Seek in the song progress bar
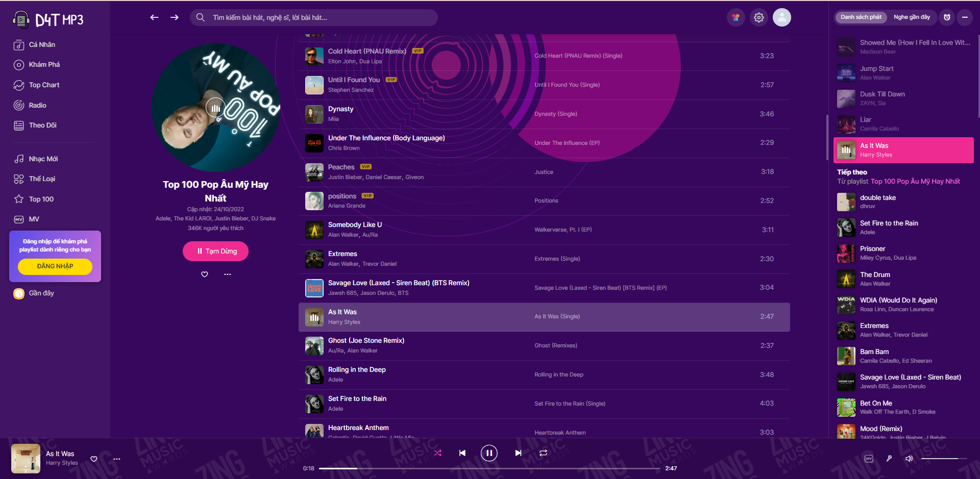980x479 pixels. point(489,468)
